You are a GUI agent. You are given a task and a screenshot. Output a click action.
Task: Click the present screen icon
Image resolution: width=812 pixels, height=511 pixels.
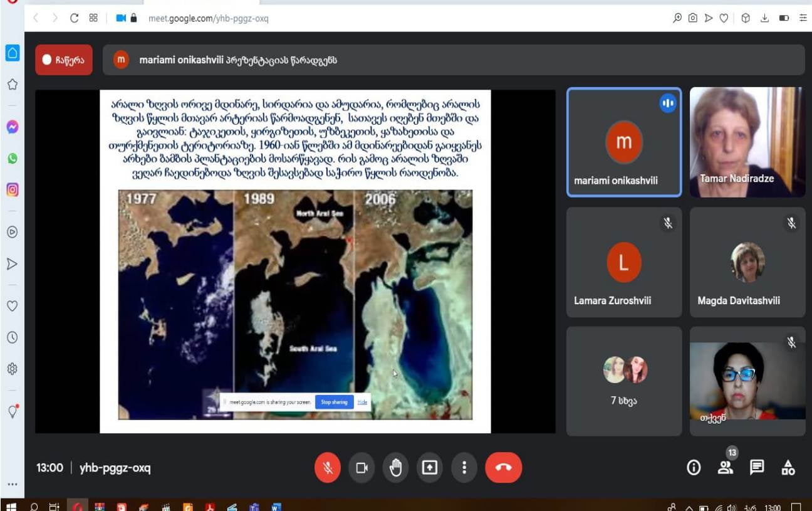pyautogui.click(x=429, y=468)
